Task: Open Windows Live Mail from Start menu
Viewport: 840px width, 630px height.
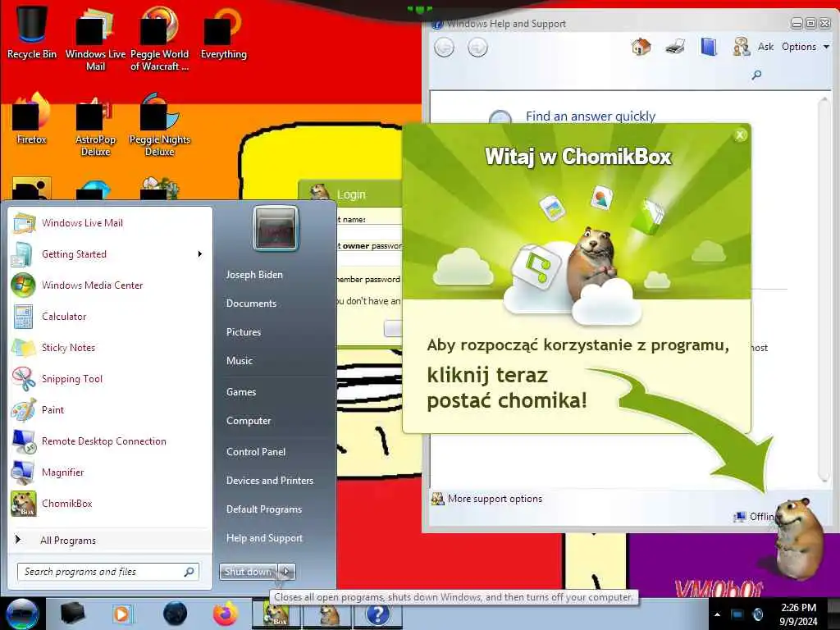Action: pyautogui.click(x=110, y=223)
